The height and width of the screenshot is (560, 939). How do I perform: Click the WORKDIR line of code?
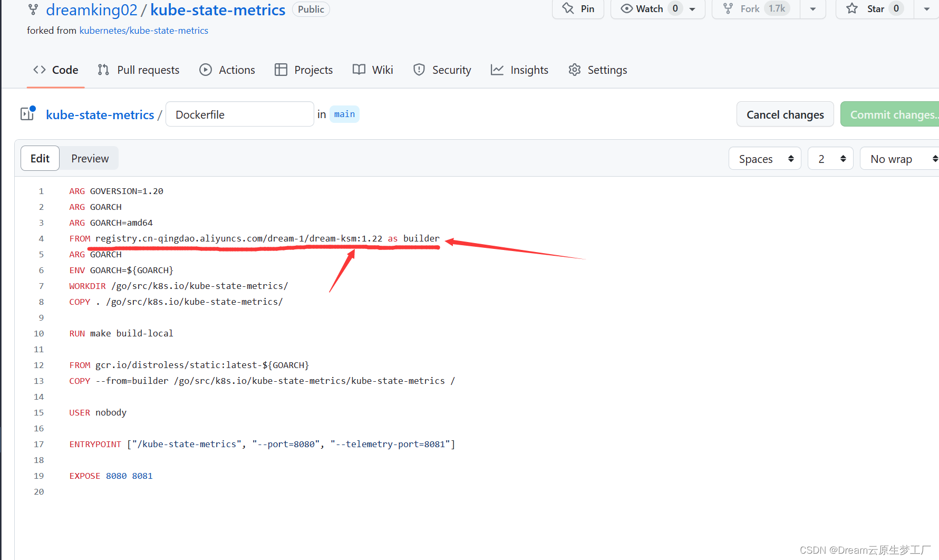(179, 286)
